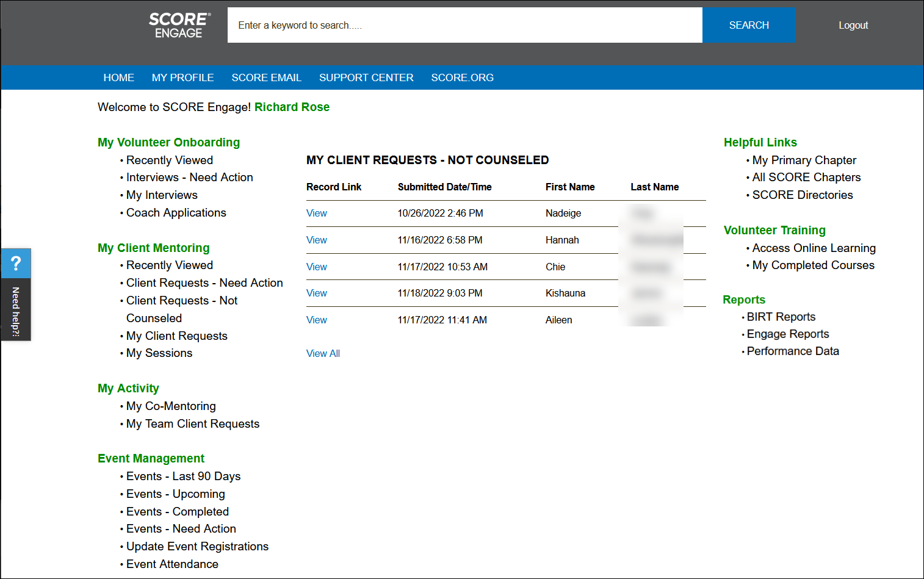The image size is (924, 579).
Task: Click the Submitted Date/Time column header
Action: (444, 187)
